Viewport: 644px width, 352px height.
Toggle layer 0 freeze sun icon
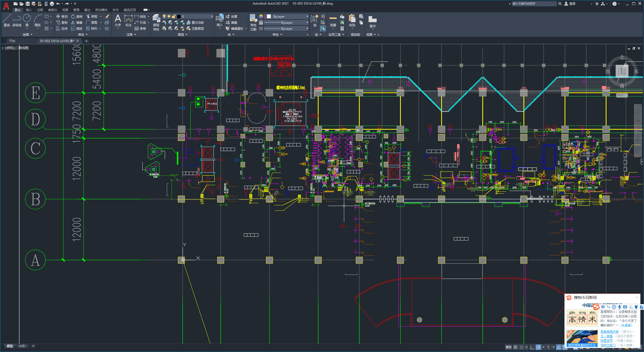(169, 16)
